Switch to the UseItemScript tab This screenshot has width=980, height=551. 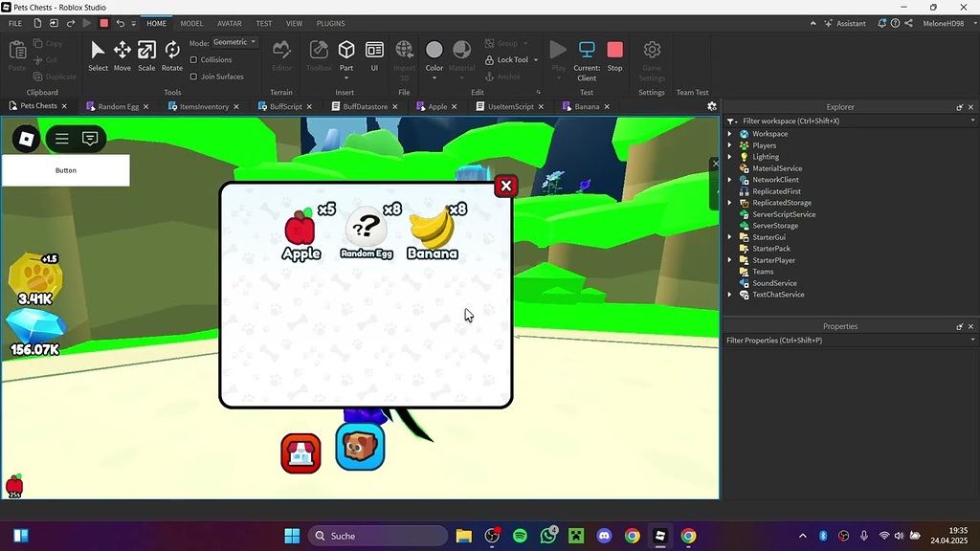pos(510,107)
